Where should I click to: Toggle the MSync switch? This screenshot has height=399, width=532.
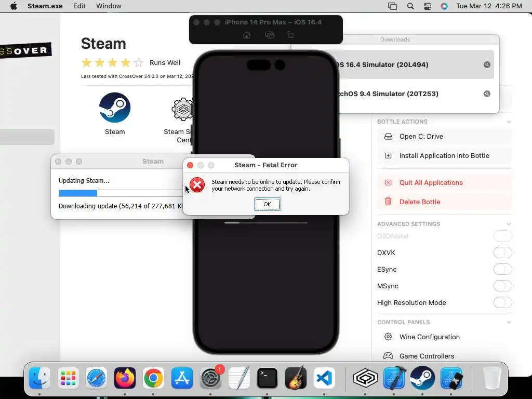[502, 286]
